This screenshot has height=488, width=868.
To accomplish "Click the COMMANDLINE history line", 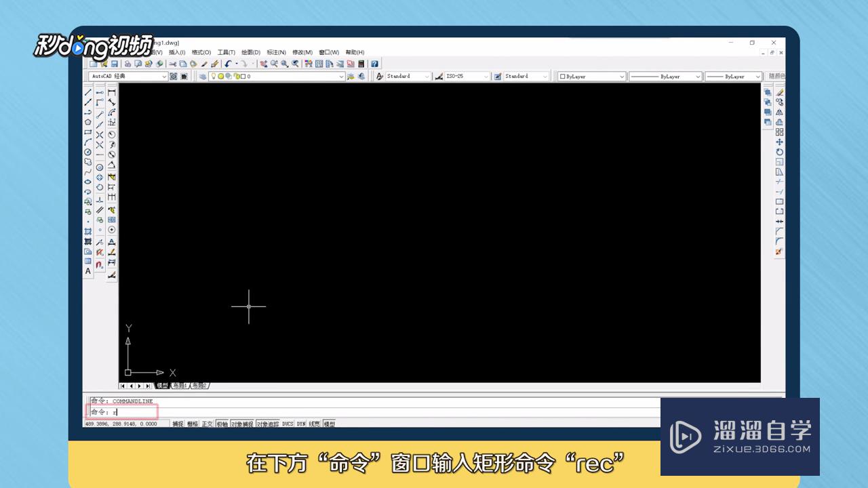I will point(121,401).
